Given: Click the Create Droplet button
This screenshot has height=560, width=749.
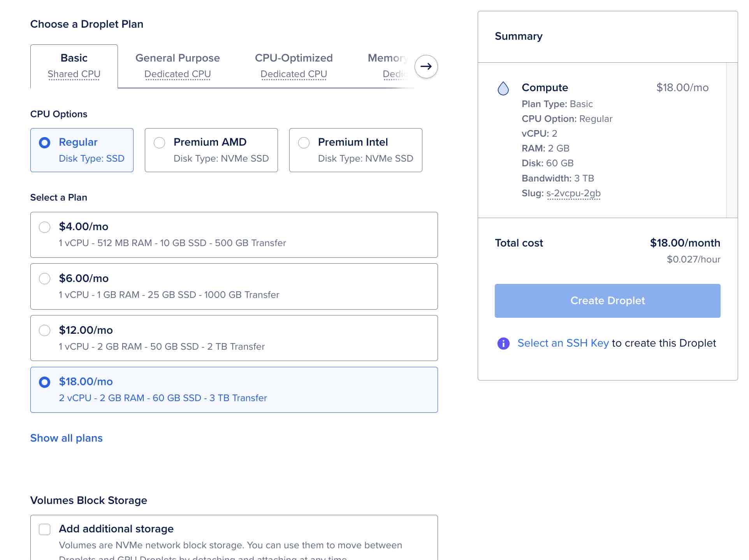Looking at the screenshot, I should [x=608, y=301].
